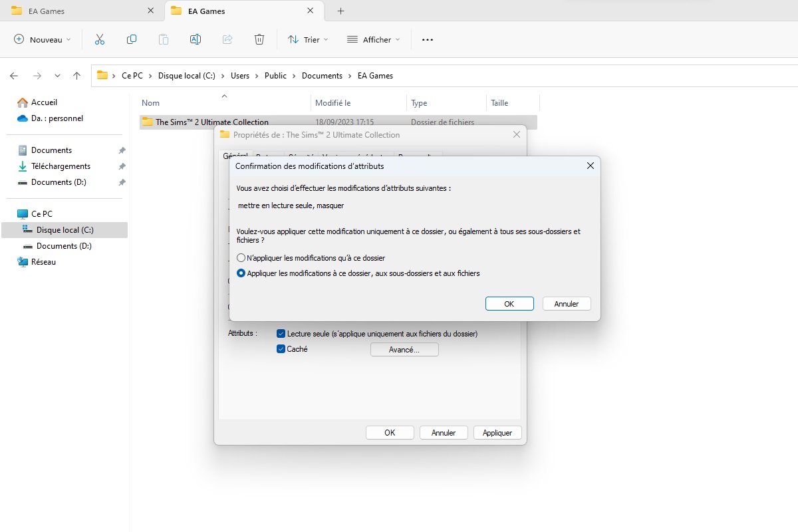
Task: Click the Copy icon in toolbar
Action: coord(132,40)
